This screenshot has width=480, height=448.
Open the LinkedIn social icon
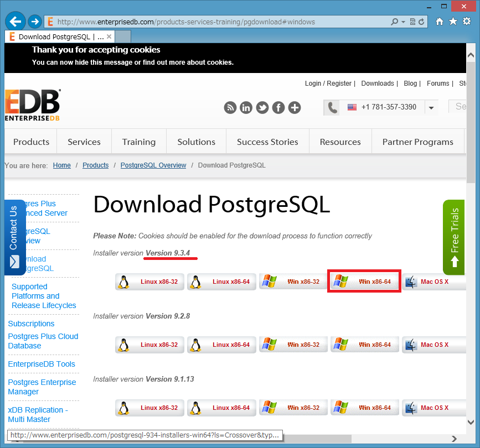point(246,107)
